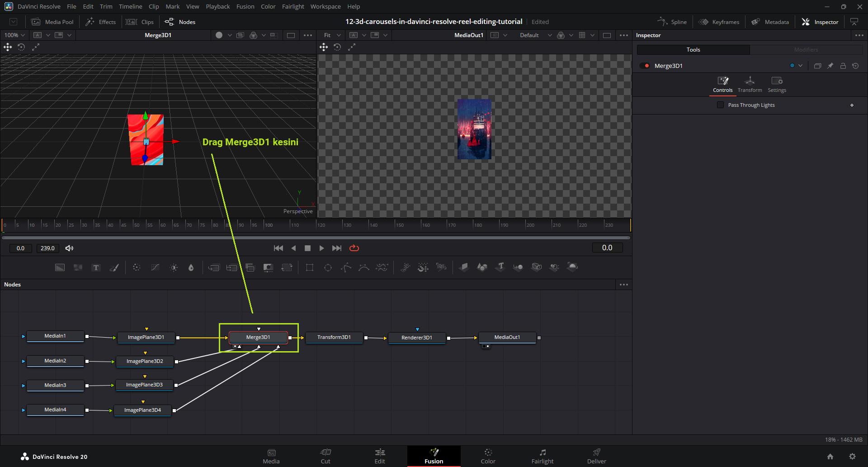The height and width of the screenshot is (467, 868).
Task: Add an Ellipse mask tool
Action: click(328, 267)
